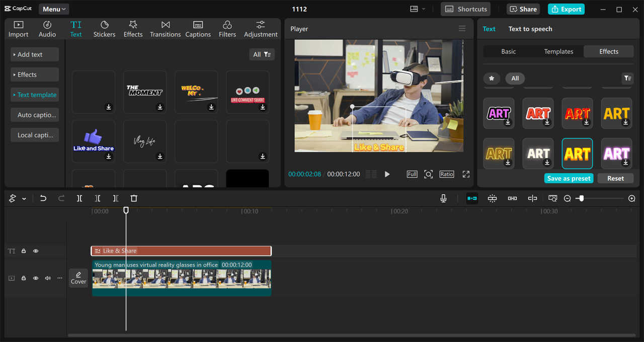Select THE MOMENT text template
The image size is (644, 342).
click(x=145, y=92)
